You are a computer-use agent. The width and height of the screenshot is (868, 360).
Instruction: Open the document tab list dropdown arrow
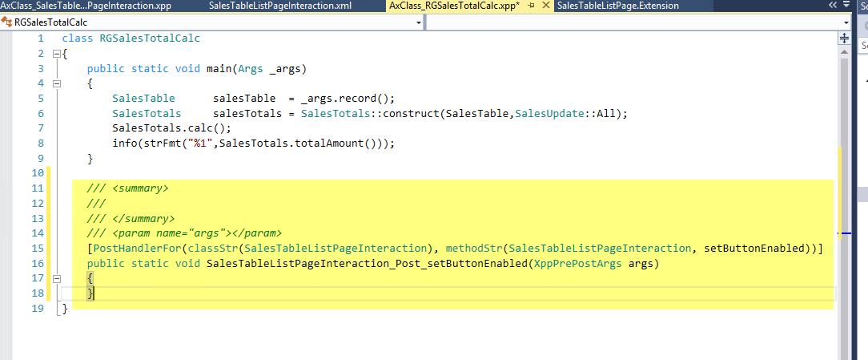click(847, 6)
